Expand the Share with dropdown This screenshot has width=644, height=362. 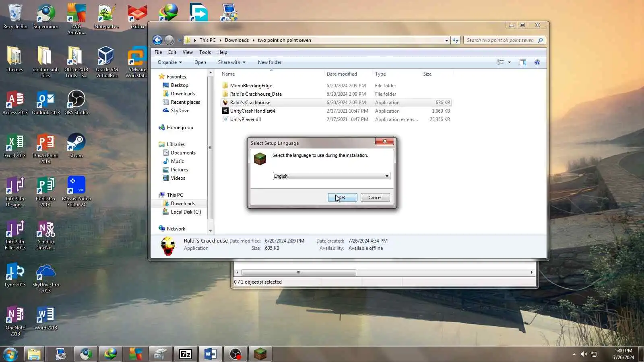232,62
